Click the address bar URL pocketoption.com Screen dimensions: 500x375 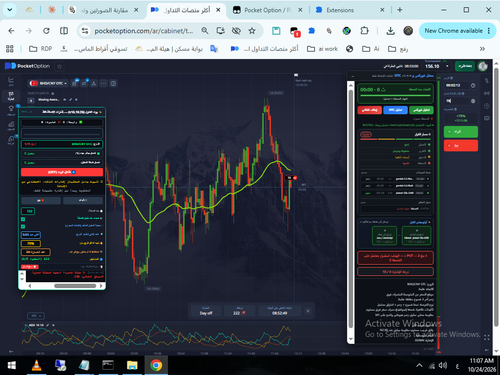pyautogui.click(x=144, y=31)
